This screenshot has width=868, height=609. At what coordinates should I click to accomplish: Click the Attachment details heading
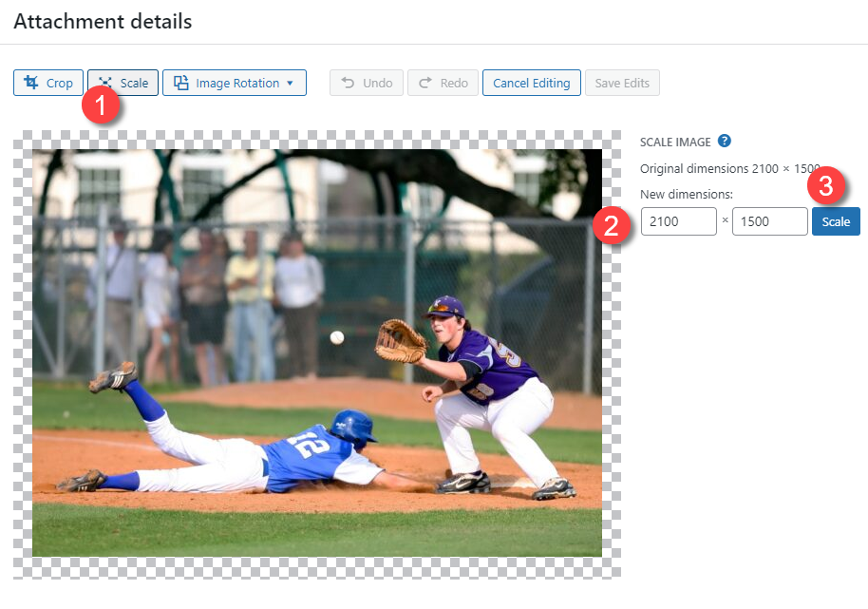pos(103,22)
